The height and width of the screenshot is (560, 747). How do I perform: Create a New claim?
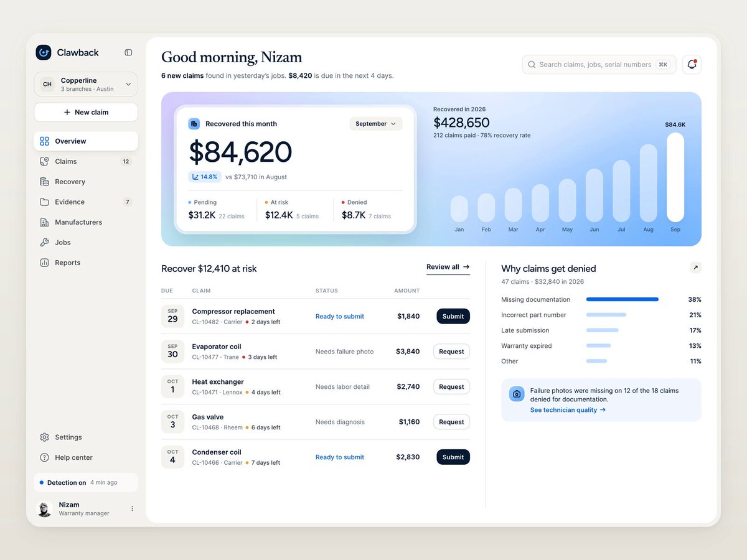pos(86,112)
